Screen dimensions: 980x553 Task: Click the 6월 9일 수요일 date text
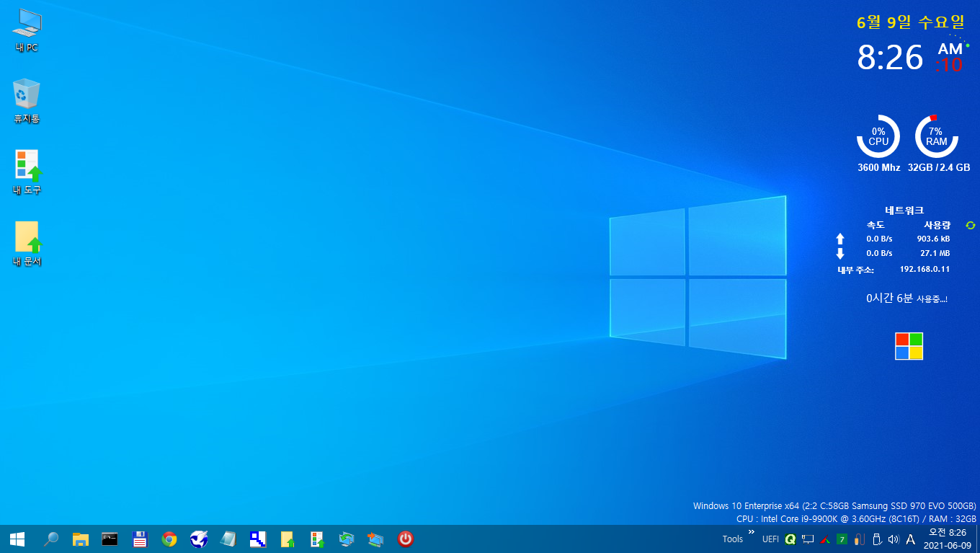point(910,22)
